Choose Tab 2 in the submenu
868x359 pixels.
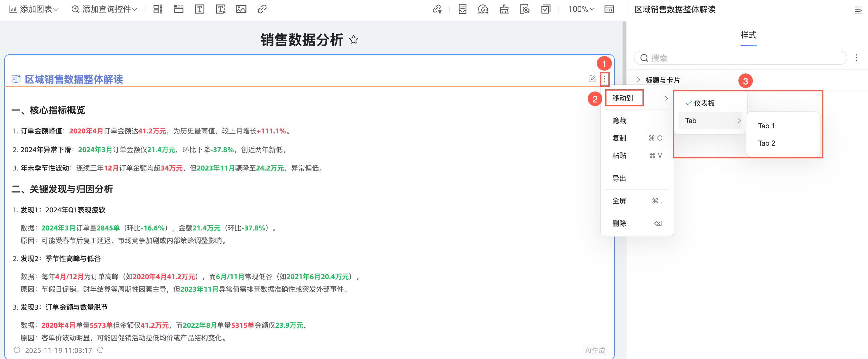point(766,143)
